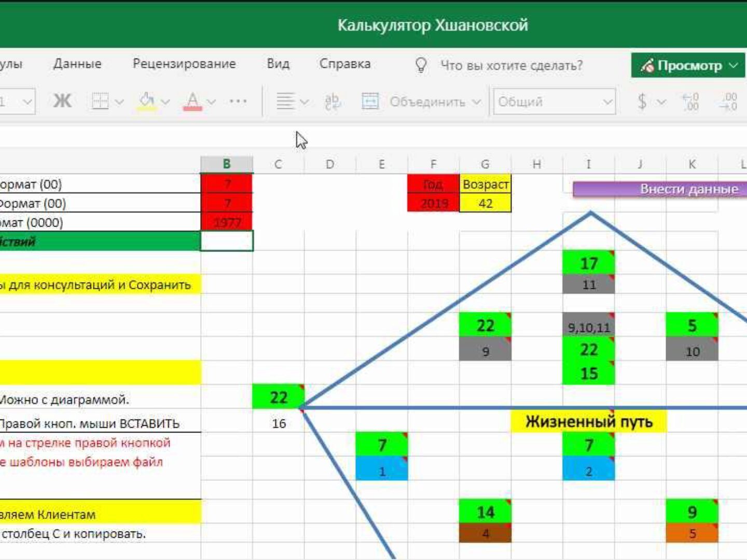Switch to the Рецензирование tab
The width and height of the screenshot is (747, 560).
(x=184, y=64)
